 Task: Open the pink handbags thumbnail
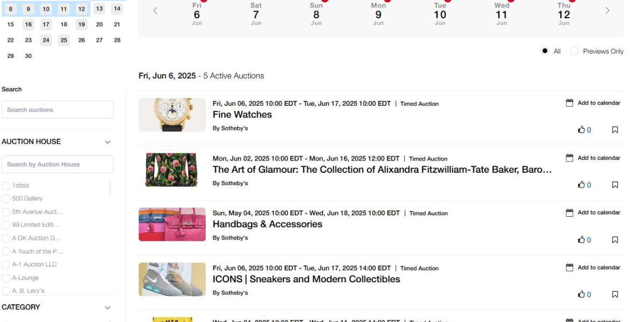(172, 224)
